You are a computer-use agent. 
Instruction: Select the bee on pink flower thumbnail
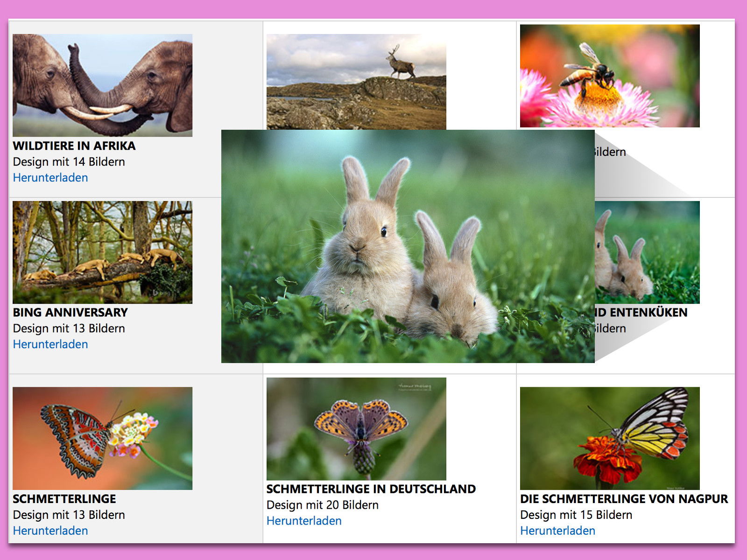click(x=610, y=76)
